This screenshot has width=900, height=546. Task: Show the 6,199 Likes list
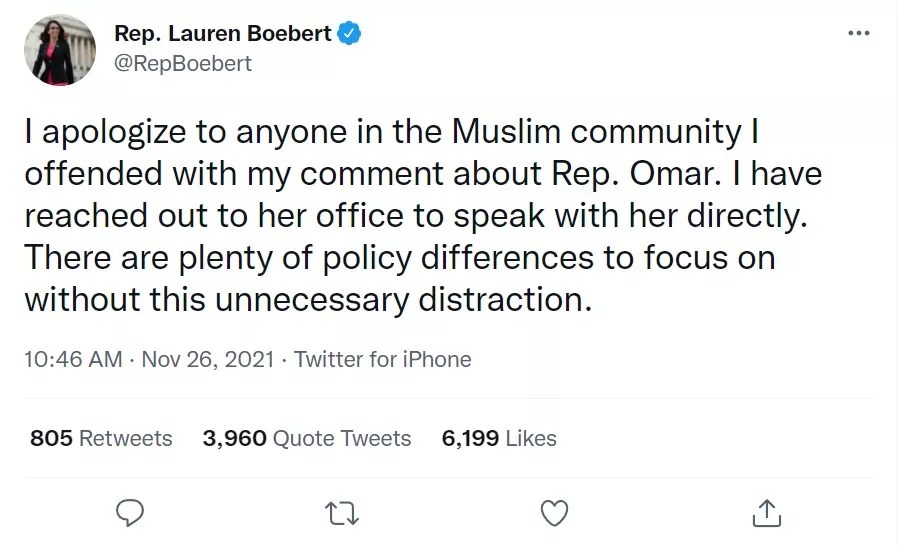click(498, 438)
